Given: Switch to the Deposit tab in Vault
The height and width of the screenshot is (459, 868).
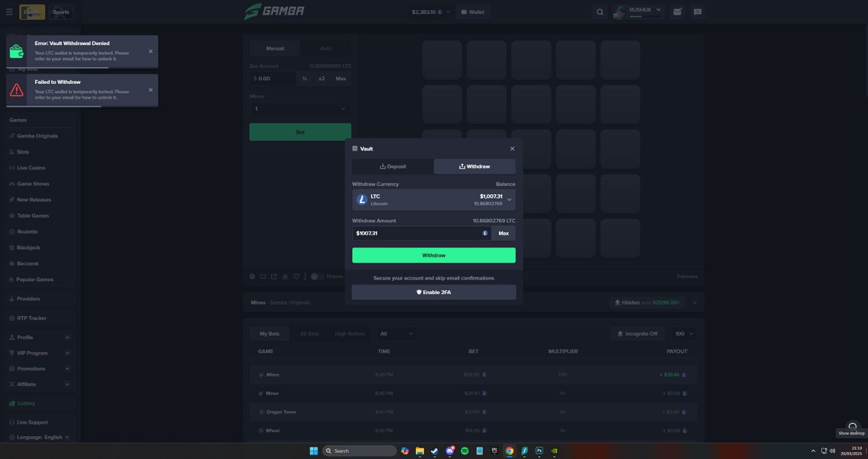Looking at the screenshot, I should (x=393, y=166).
